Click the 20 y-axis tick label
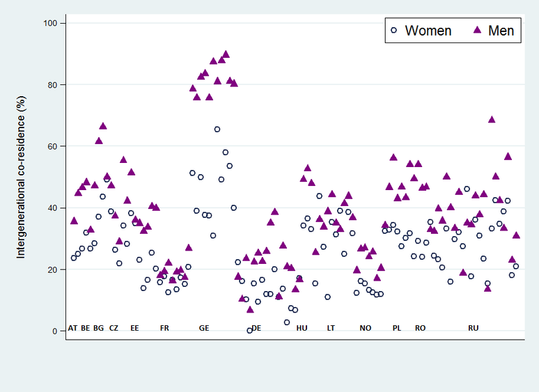This screenshot has height=392, width=539. point(52,269)
